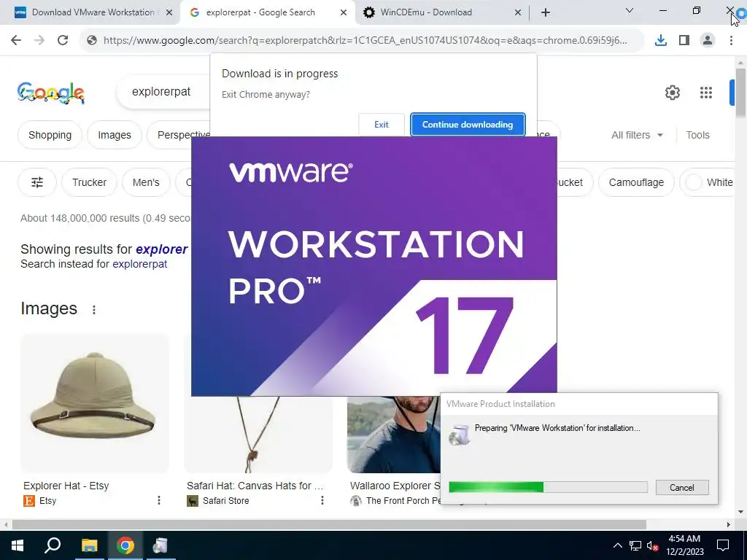747x560 pixels.
Task: Select the Perspective filter chip
Action: tap(179, 135)
